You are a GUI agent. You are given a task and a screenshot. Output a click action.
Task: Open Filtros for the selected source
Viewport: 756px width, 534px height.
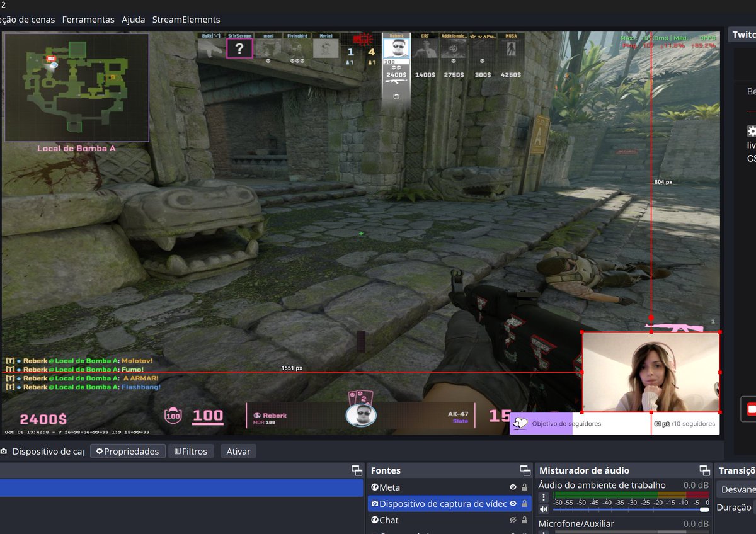pyautogui.click(x=191, y=452)
